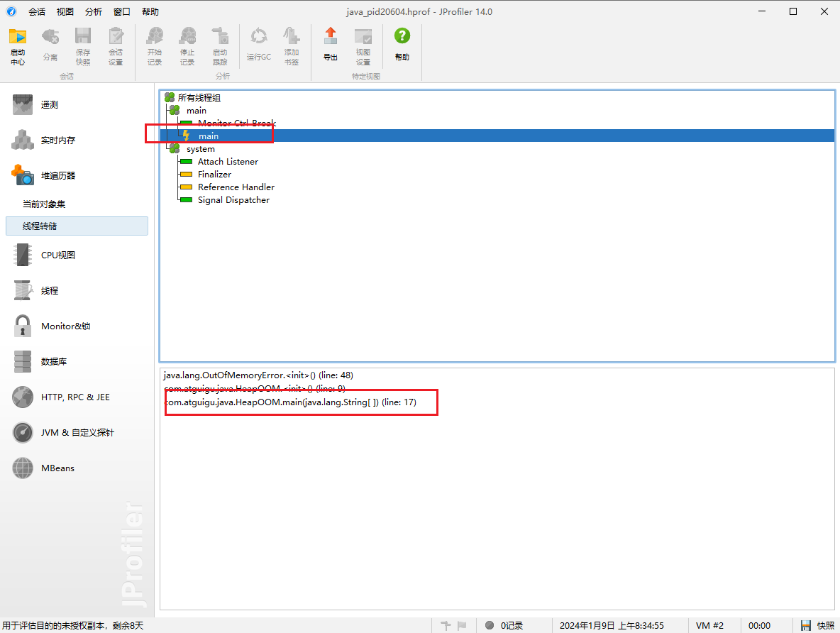840x633 pixels.
Task: Select the Monitor Ctrl-Break thread
Action: tap(237, 123)
